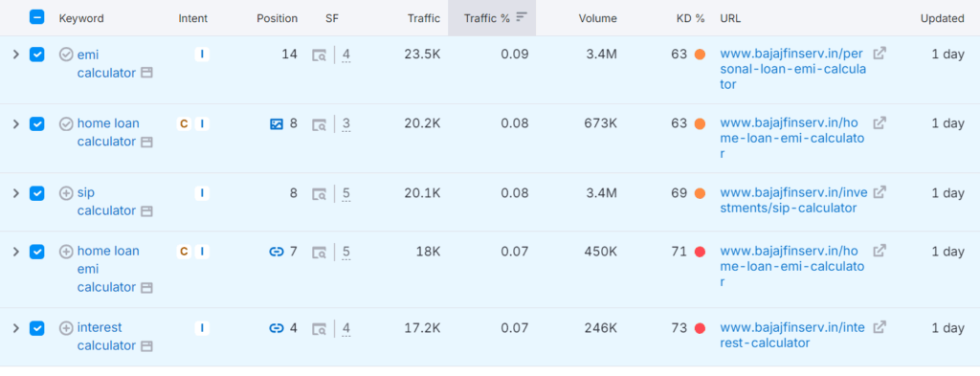Open bajajfinserv interest-calculator URL link
The width and height of the screenshot is (980, 376).
pyautogui.click(x=793, y=335)
